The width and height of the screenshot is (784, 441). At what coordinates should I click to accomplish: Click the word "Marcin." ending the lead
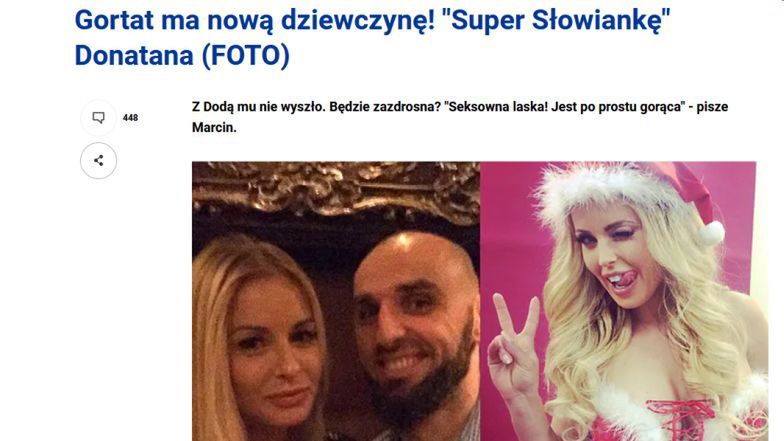coord(214,128)
